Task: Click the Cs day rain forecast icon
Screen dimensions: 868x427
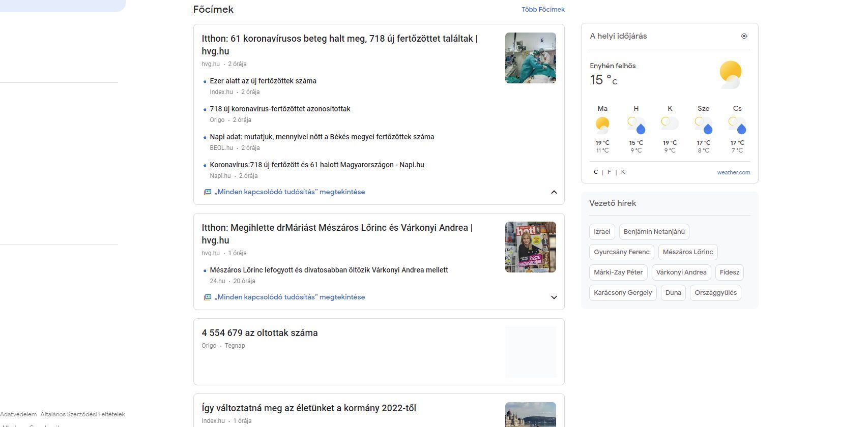Action: (737, 125)
